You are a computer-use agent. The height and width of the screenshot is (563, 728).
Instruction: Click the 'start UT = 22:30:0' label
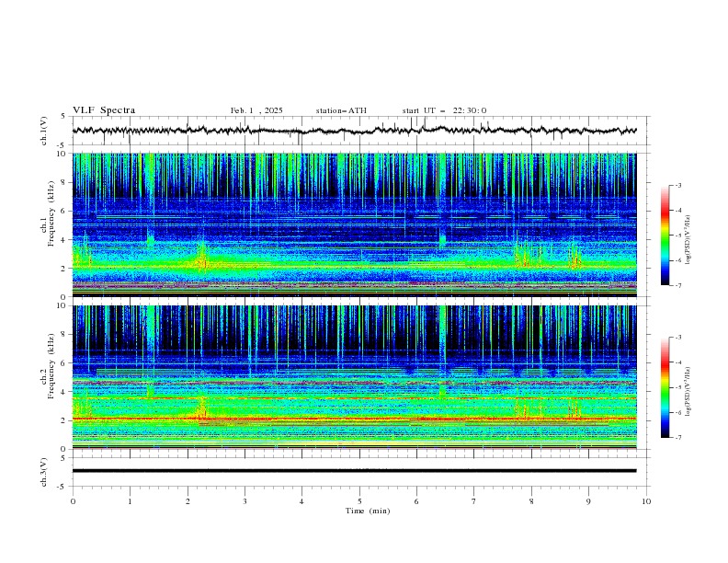pyautogui.click(x=444, y=110)
